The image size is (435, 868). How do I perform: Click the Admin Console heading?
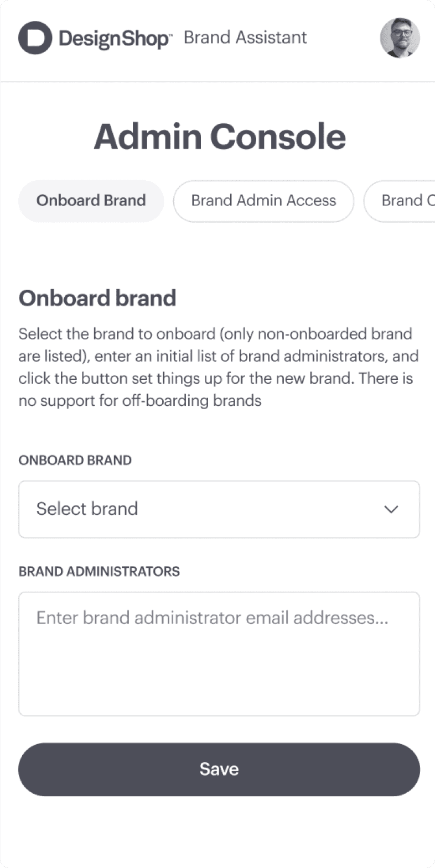(219, 137)
